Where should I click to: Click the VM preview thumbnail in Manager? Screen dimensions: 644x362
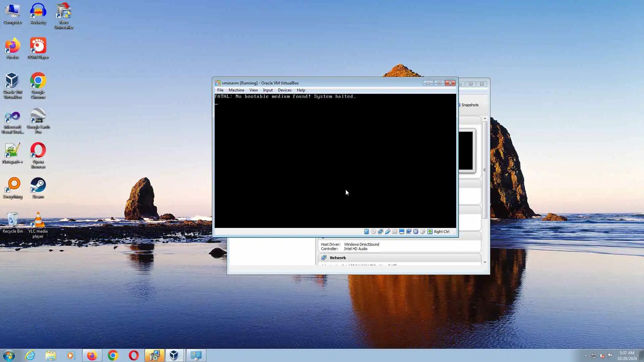click(x=466, y=150)
